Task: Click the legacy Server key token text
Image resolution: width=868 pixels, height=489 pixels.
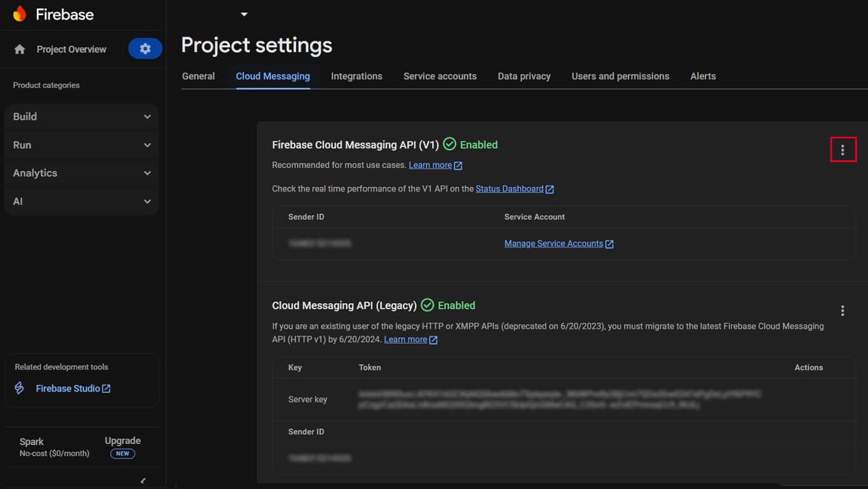Action: pos(559,399)
